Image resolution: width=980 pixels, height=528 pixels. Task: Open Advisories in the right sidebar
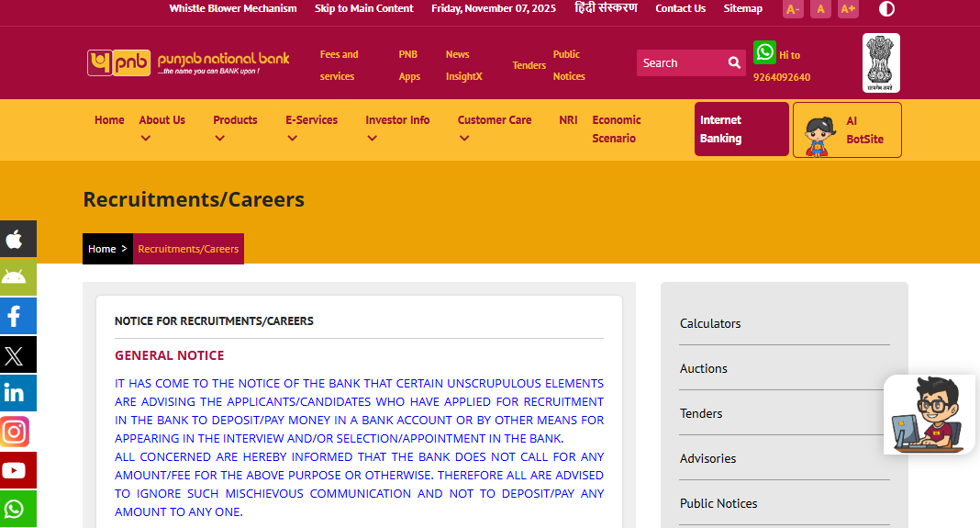[707, 458]
